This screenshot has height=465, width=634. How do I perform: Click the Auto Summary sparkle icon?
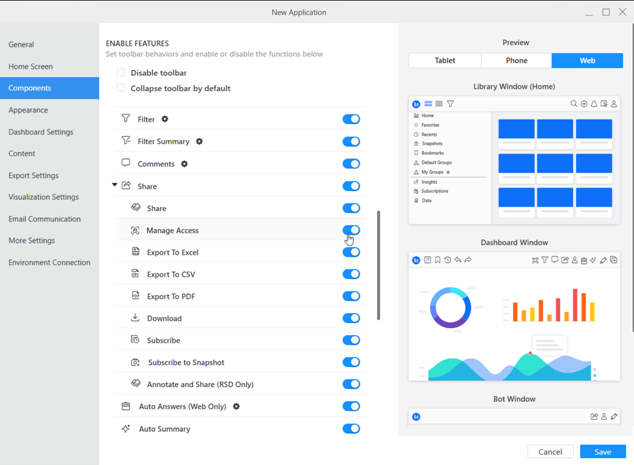[126, 429]
